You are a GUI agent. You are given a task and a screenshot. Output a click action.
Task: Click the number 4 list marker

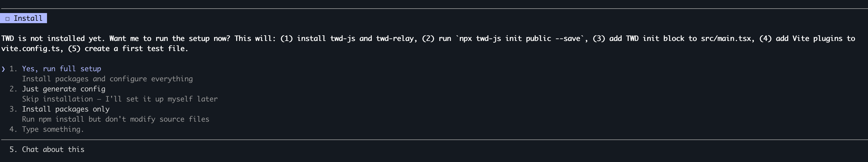(x=13, y=129)
